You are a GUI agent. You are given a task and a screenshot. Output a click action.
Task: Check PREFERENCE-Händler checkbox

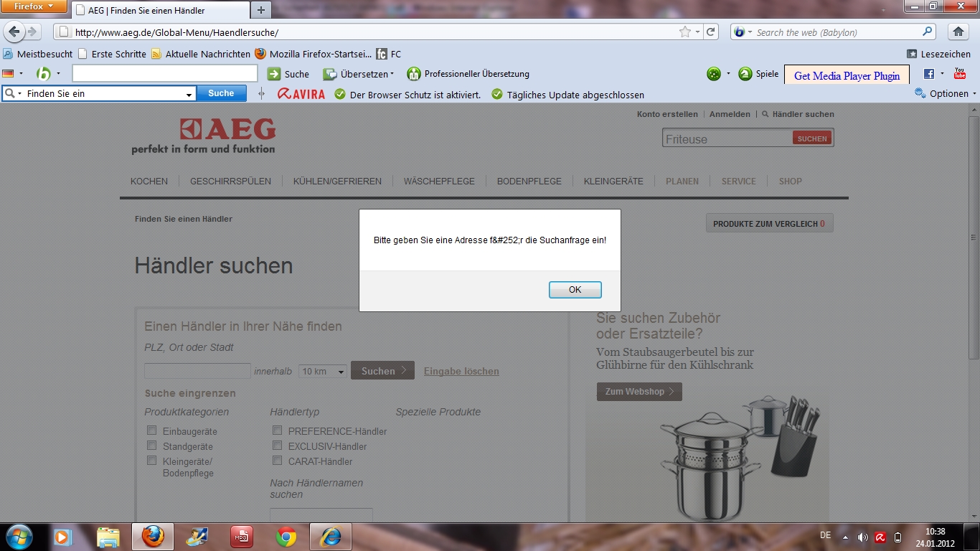(277, 430)
